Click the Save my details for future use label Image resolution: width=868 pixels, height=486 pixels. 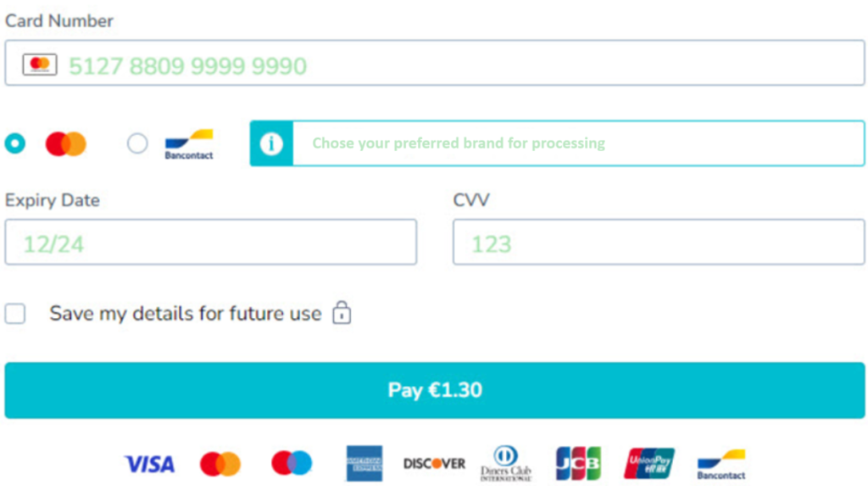coord(185,314)
